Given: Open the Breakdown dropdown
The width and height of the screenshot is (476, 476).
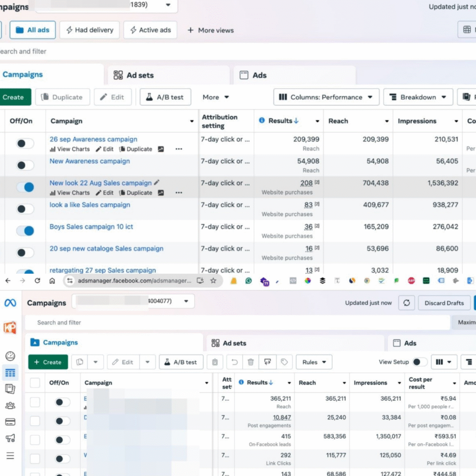Looking at the screenshot, I should [x=418, y=97].
